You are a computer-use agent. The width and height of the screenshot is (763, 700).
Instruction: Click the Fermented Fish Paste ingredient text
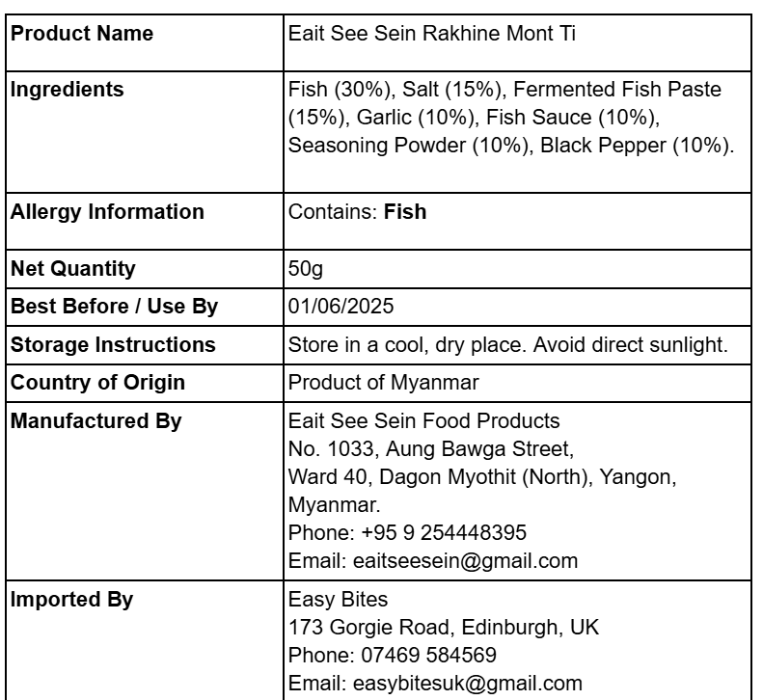click(617, 90)
